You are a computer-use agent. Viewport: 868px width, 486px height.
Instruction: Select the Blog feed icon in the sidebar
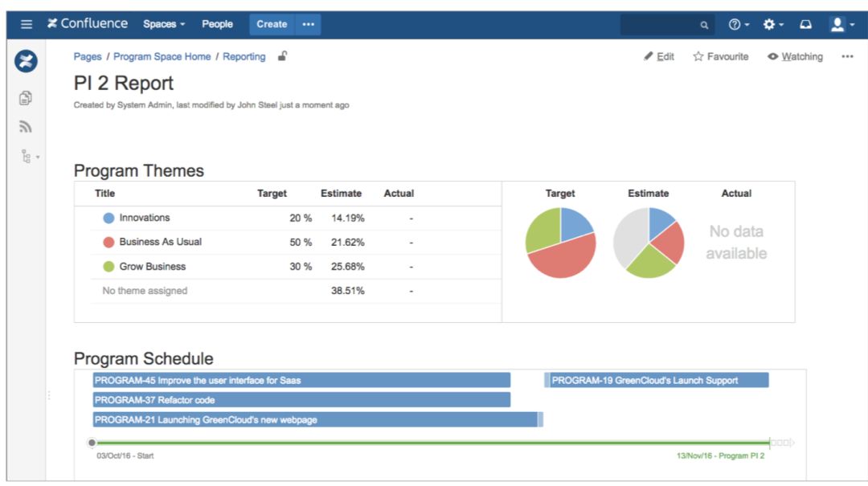pyautogui.click(x=25, y=125)
